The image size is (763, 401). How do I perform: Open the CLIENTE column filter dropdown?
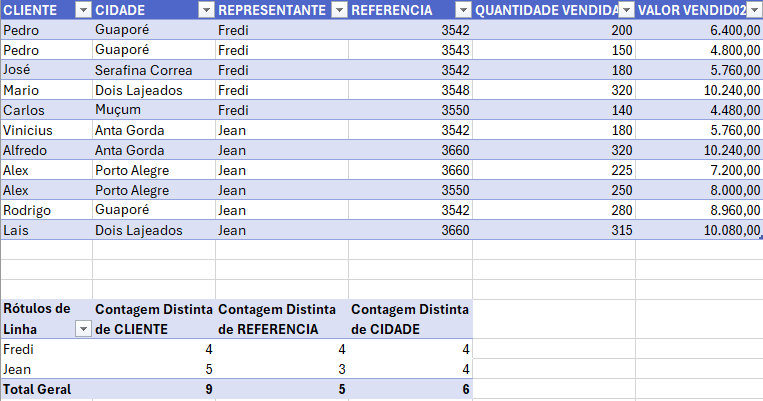point(83,10)
